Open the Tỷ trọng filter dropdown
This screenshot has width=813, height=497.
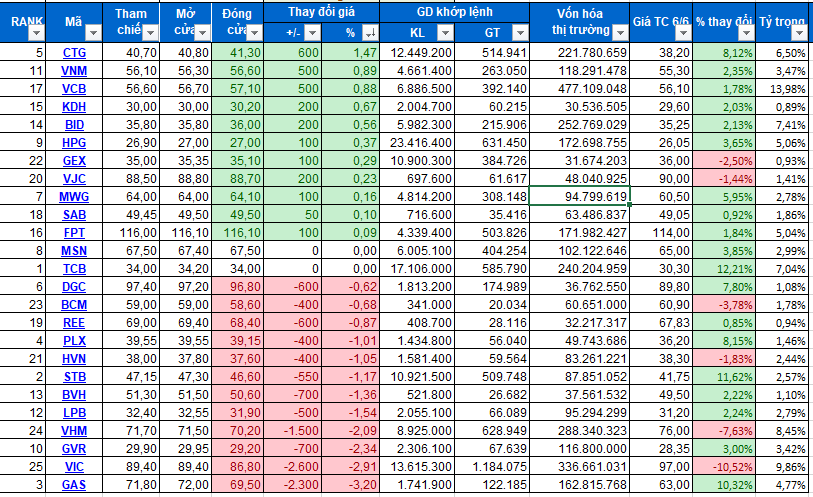(x=799, y=34)
